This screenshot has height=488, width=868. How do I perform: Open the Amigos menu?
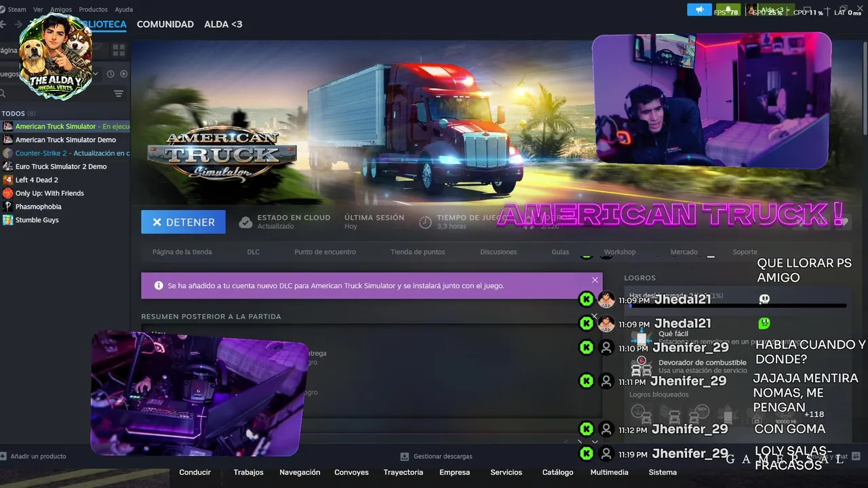(x=61, y=9)
